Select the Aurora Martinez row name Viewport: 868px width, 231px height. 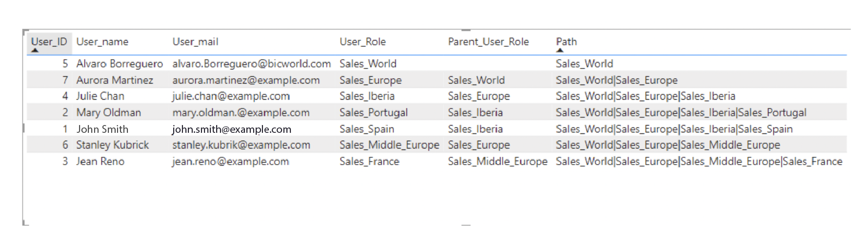(x=115, y=80)
